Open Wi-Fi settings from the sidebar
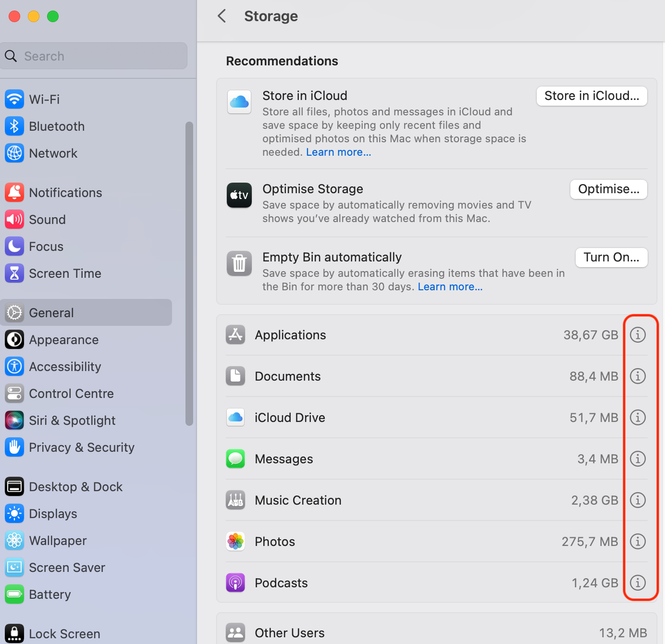Viewport: 665px width, 644px height. click(14, 99)
